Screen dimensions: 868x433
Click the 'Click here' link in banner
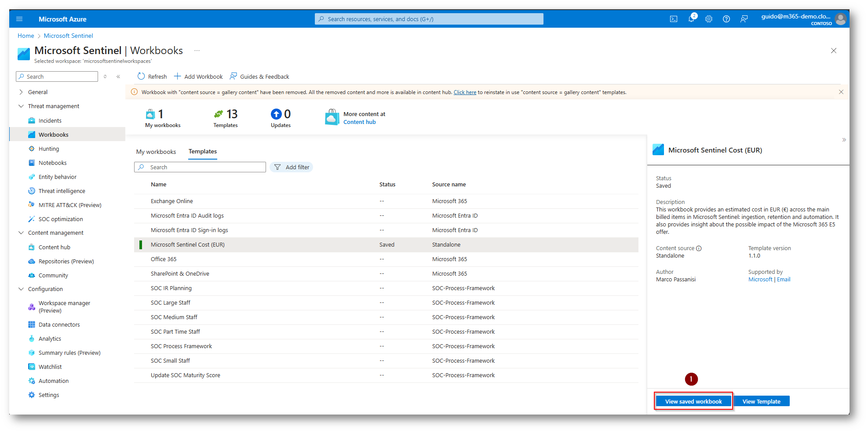[x=465, y=92]
